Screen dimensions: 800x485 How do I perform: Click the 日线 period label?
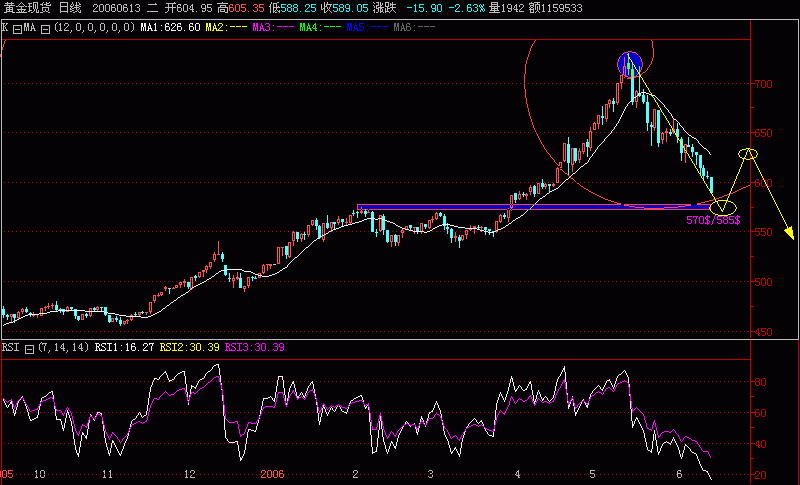[70, 8]
